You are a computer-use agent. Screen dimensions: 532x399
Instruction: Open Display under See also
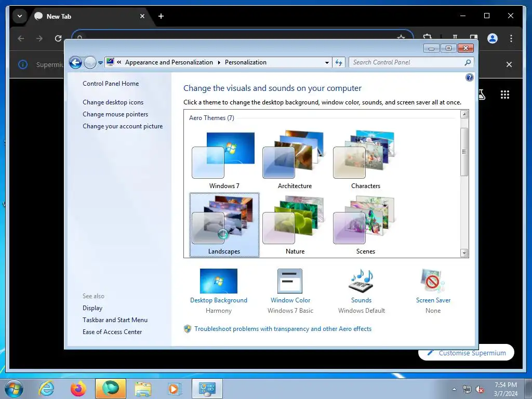(x=92, y=308)
